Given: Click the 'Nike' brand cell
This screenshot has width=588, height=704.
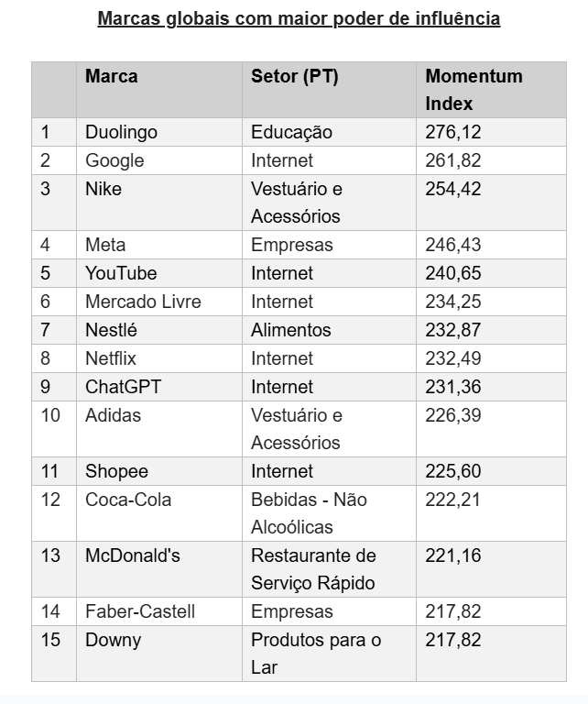Looking at the screenshot, I should [x=103, y=189].
